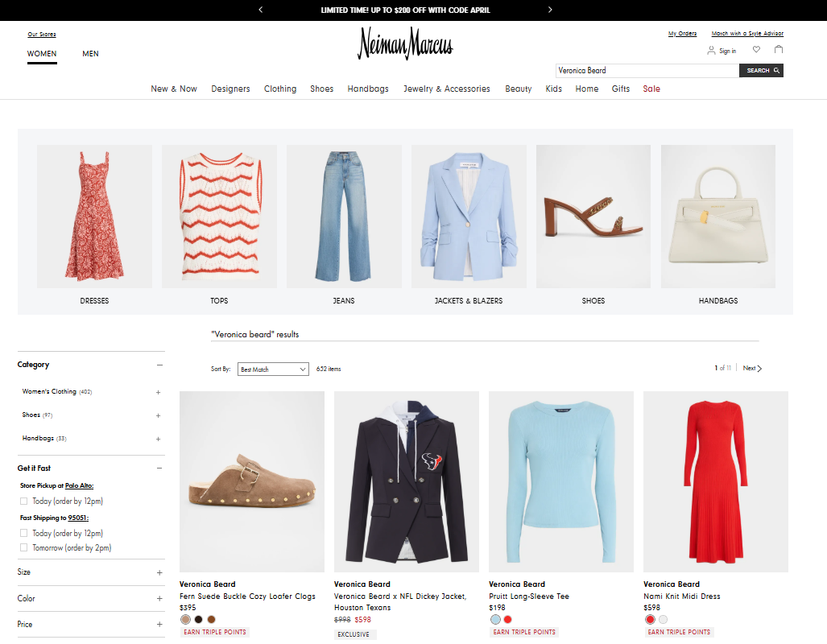This screenshot has height=644, width=827.
Task: Collapse the Category filter section
Action: 159,365
